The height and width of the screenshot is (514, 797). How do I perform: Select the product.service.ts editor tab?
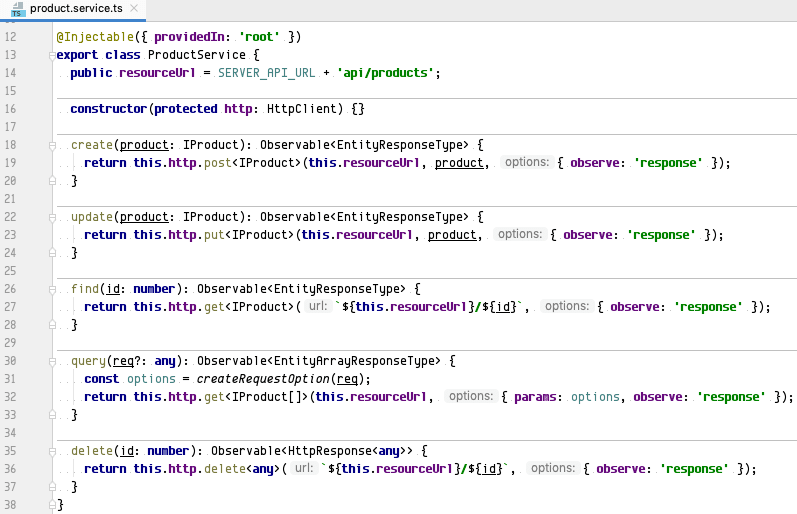click(73, 9)
